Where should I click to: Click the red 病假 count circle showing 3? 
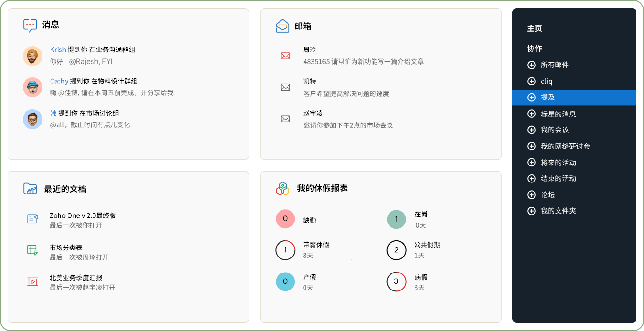coord(396,281)
